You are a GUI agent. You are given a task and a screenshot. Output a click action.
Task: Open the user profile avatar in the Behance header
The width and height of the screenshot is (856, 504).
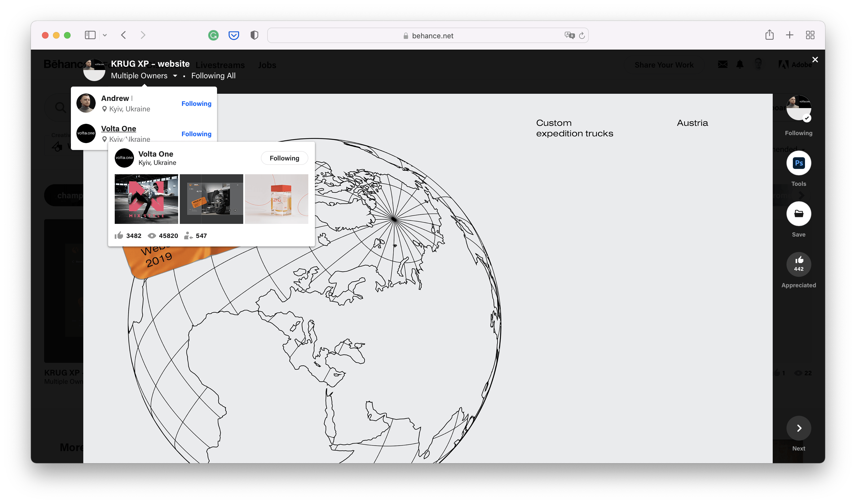(x=758, y=64)
